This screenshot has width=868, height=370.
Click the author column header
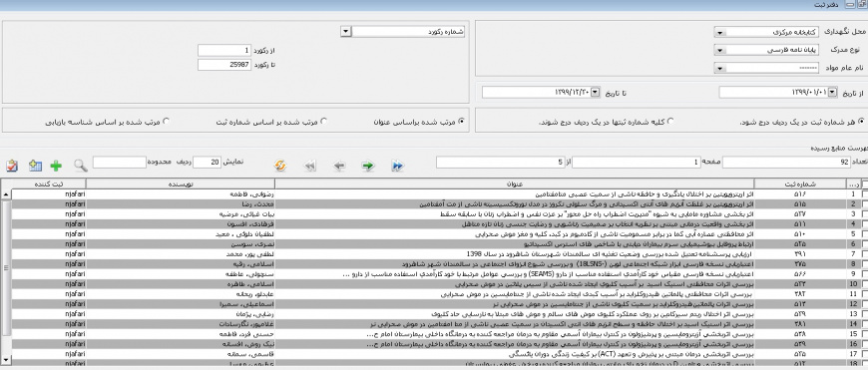coord(181,185)
